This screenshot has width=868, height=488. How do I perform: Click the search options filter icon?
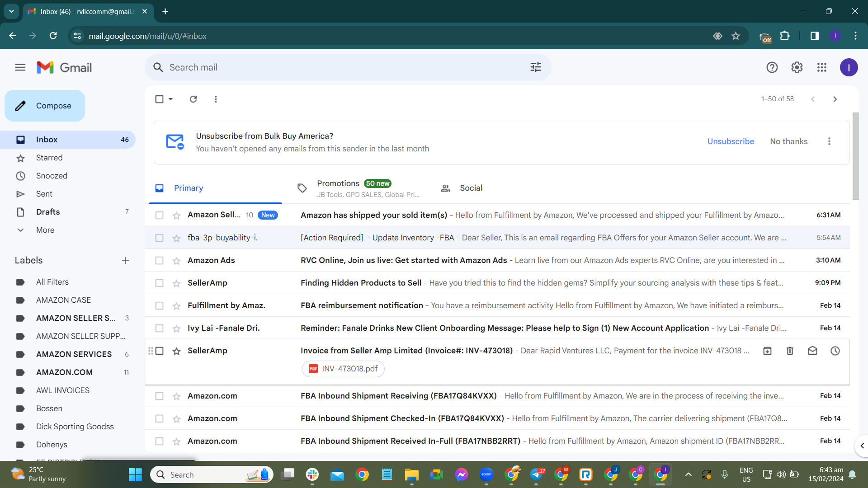(x=536, y=67)
